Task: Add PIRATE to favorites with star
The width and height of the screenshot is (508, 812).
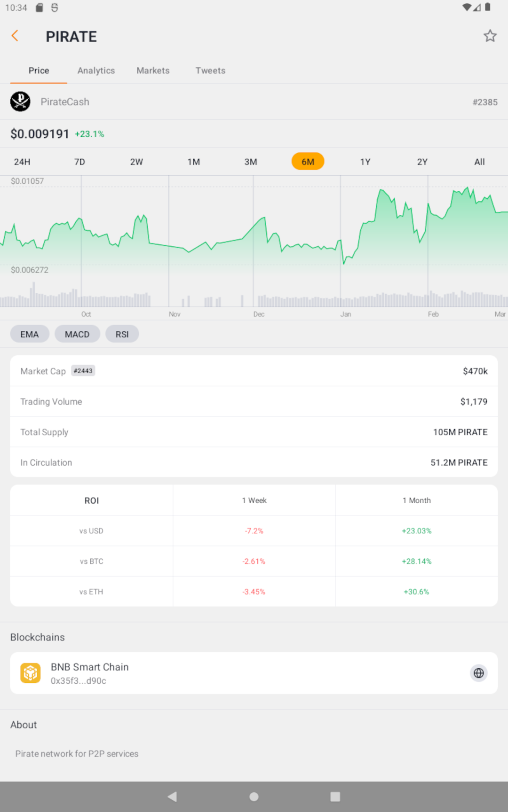Action: [x=490, y=36]
